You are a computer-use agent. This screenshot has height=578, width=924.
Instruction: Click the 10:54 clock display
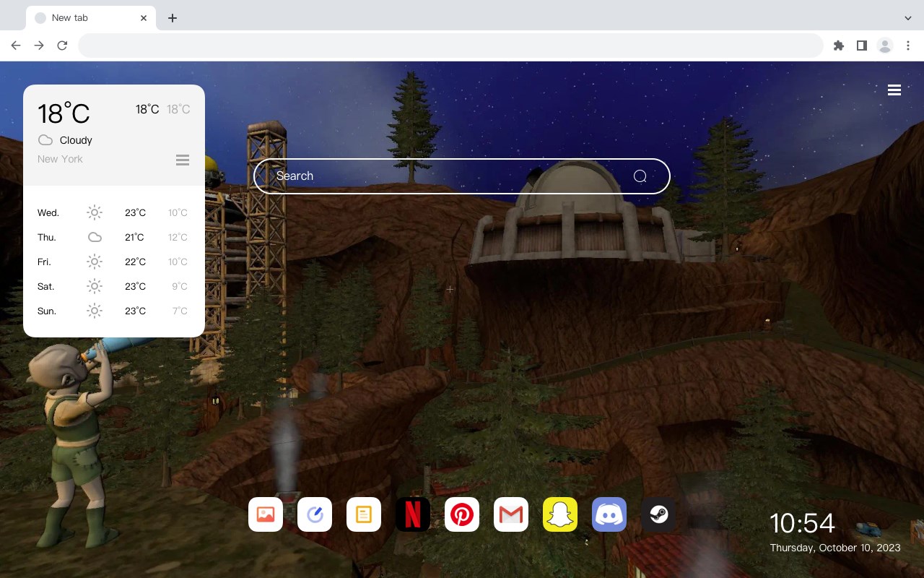pyautogui.click(x=802, y=523)
